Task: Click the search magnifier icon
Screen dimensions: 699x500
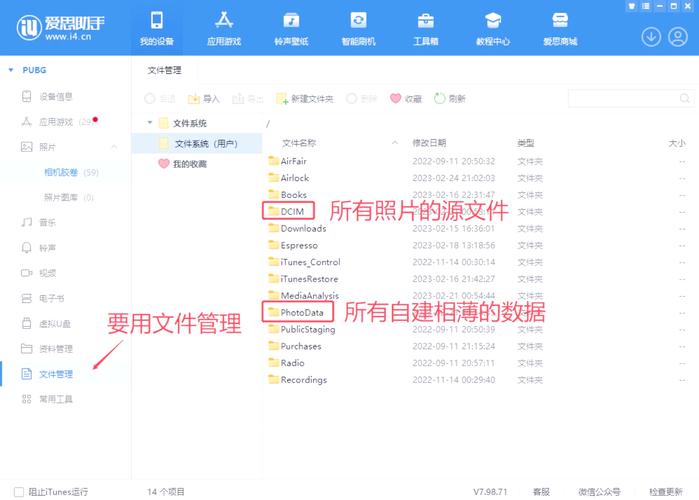Action: 684,98
